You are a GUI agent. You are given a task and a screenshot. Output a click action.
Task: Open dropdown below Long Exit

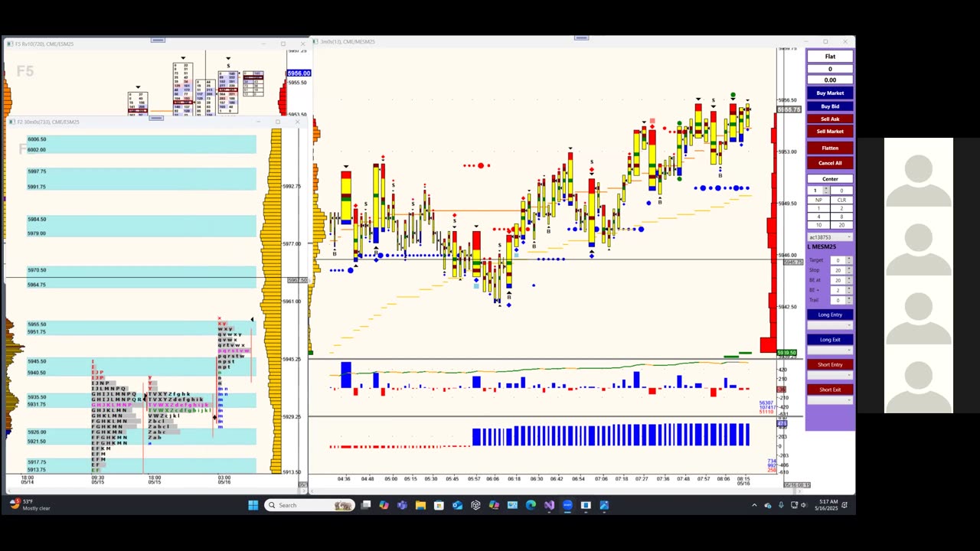[x=830, y=350]
